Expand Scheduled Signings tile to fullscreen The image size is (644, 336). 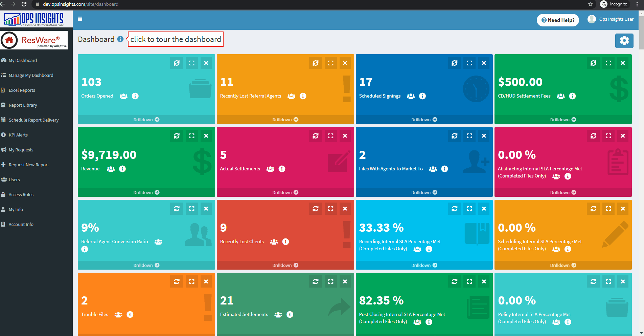469,63
